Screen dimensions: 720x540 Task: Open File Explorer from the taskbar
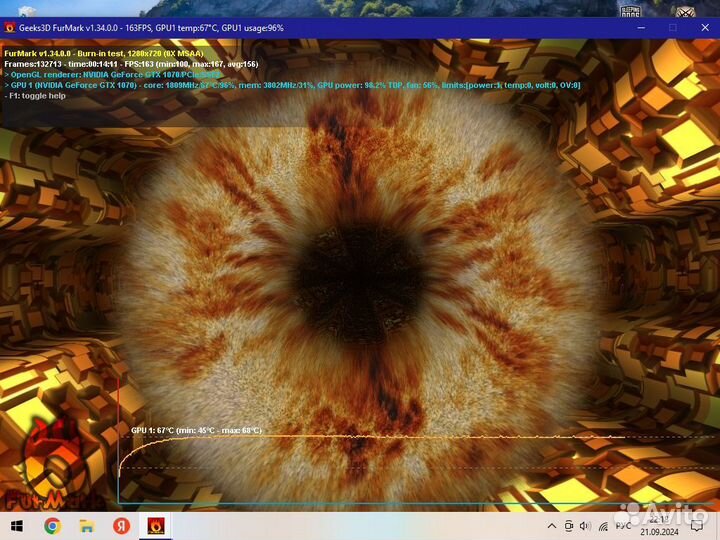point(87,525)
